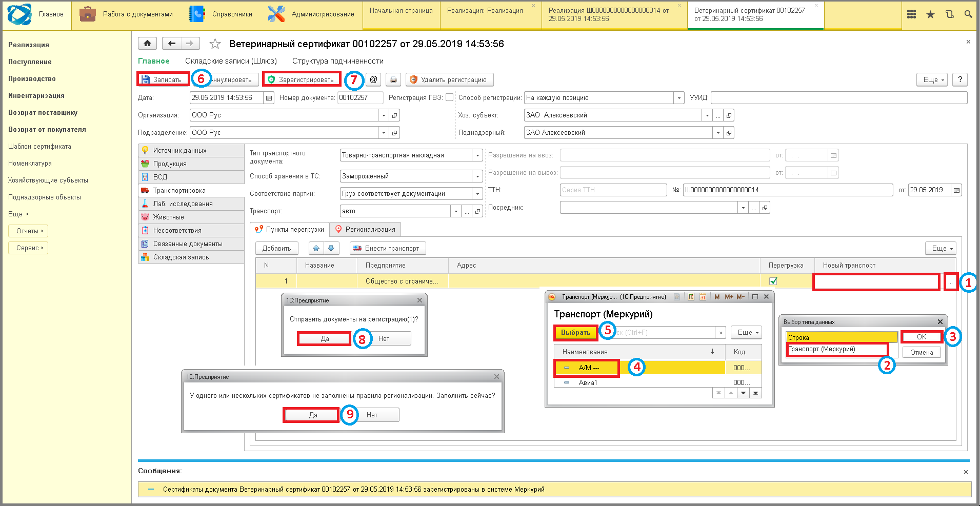Viewport: 980px width, 506px height.
Task: Open history icon in top bar
Action: [949, 14]
